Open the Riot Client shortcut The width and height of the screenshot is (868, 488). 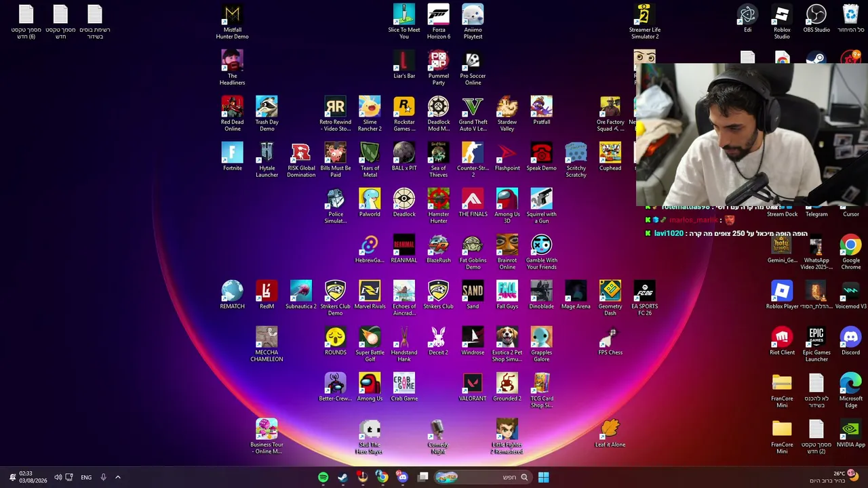pyautogui.click(x=782, y=341)
